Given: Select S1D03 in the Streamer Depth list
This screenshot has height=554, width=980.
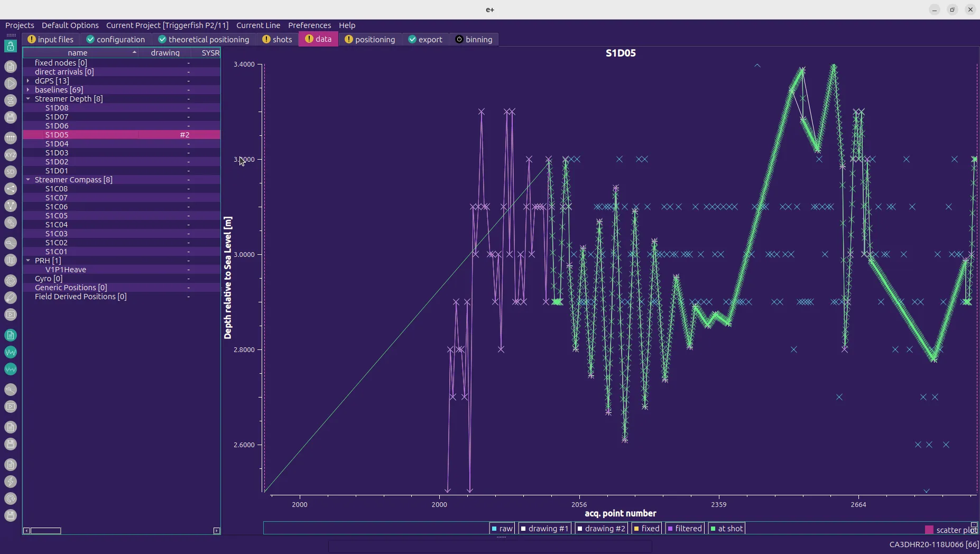Looking at the screenshot, I should [57, 153].
